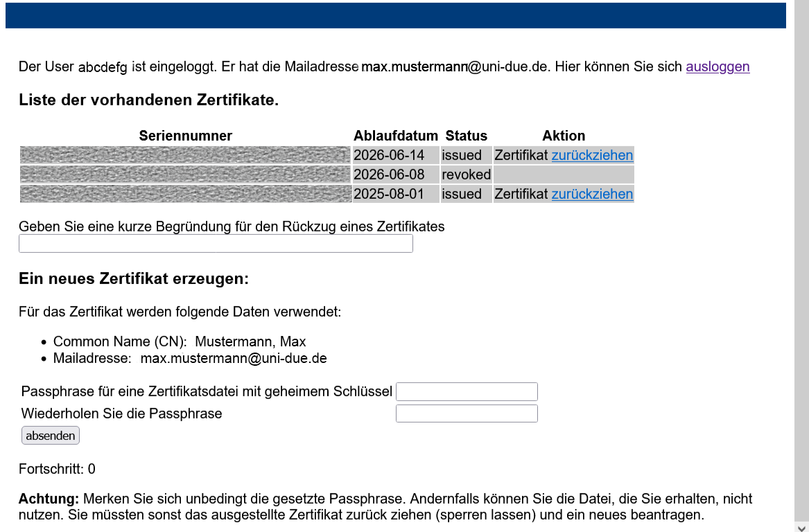Click the Aktion column header
Image resolution: width=809 pixels, height=532 pixels.
(x=564, y=136)
